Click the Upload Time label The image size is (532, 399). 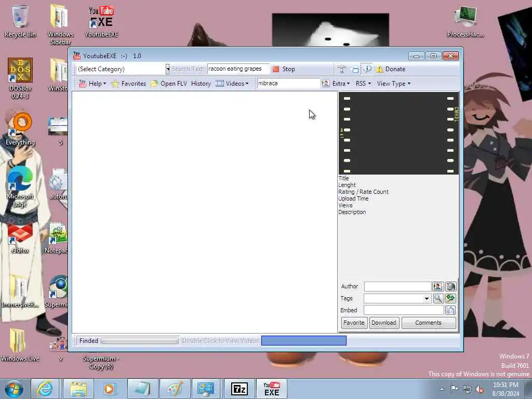coord(353,198)
